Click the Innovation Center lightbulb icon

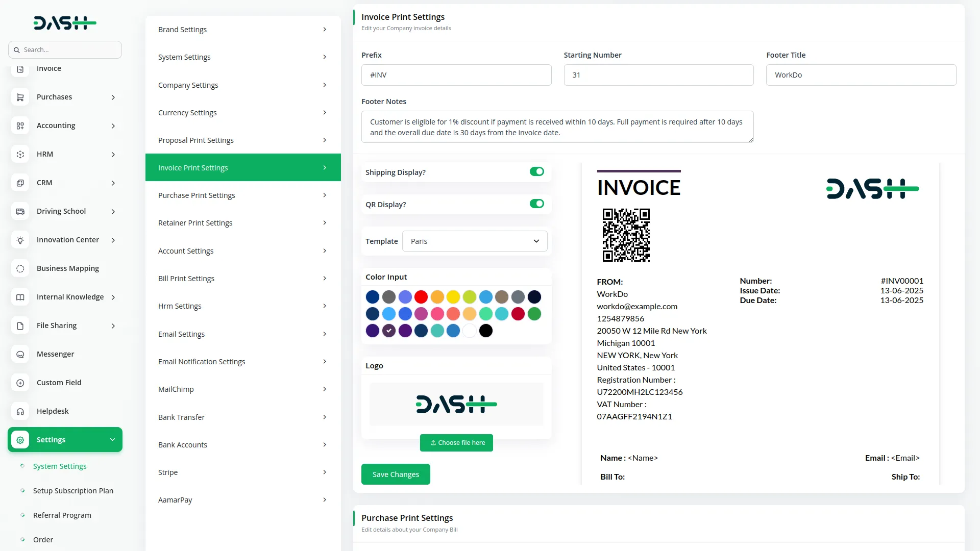pos(20,240)
